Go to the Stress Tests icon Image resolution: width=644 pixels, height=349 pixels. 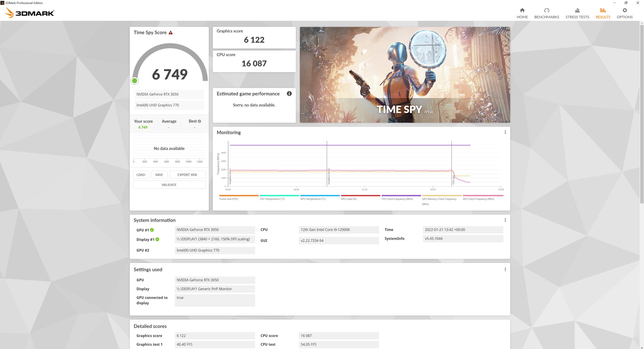click(x=577, y=11)
